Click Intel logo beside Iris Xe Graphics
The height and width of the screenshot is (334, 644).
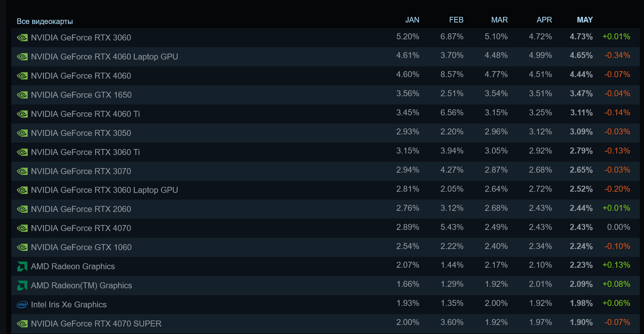[22, 305]
